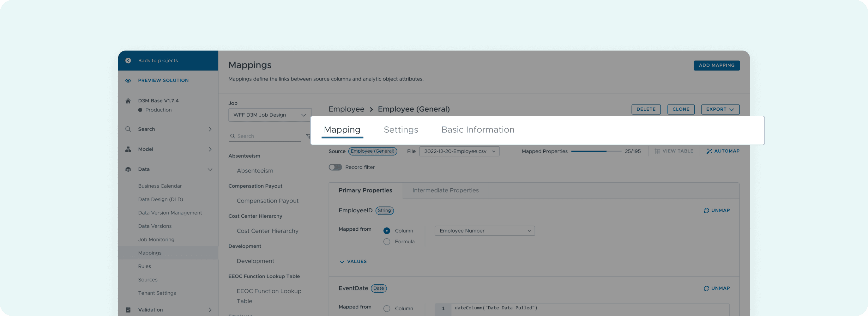Click the Employee (General) source tag
The width and height of the screenshot is (868, 316).
click(x=372, y=151)
